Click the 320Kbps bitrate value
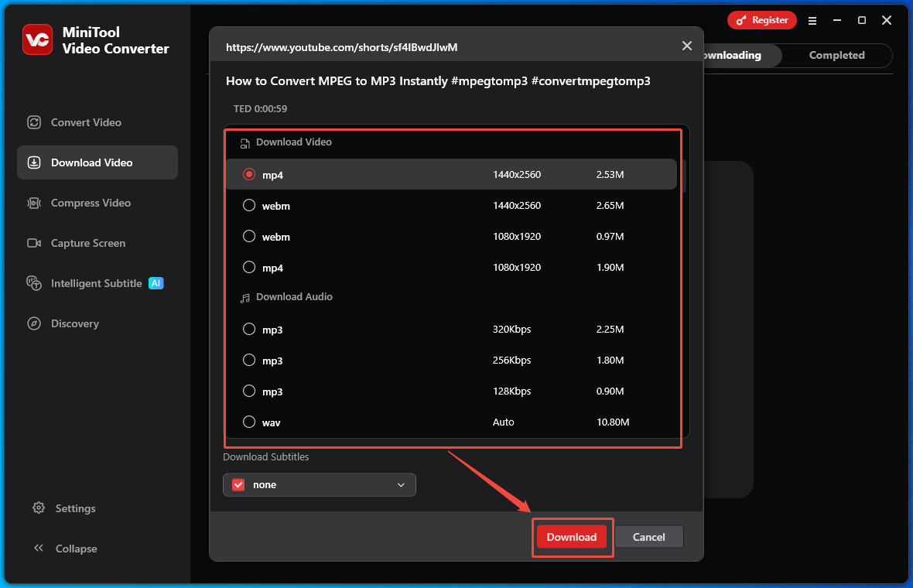 point(511,329)
